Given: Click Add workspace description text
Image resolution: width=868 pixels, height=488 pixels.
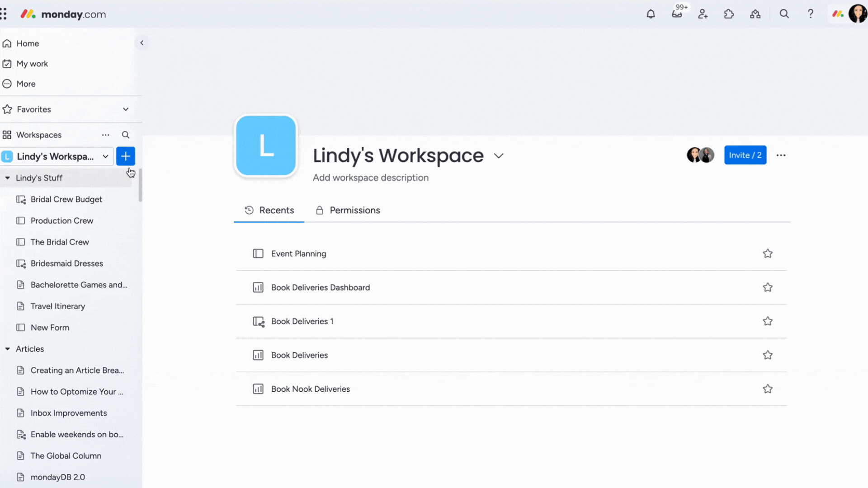Looking at the screenshot, I should [371, 178].
